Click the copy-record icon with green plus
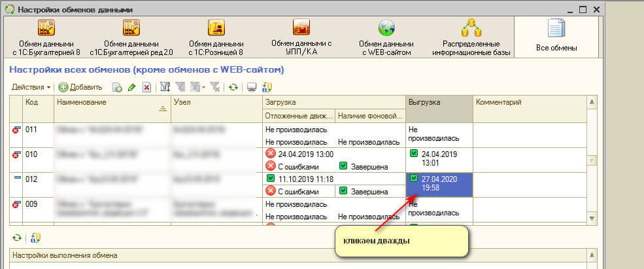644x269 pixels. (x=118, y=87)
